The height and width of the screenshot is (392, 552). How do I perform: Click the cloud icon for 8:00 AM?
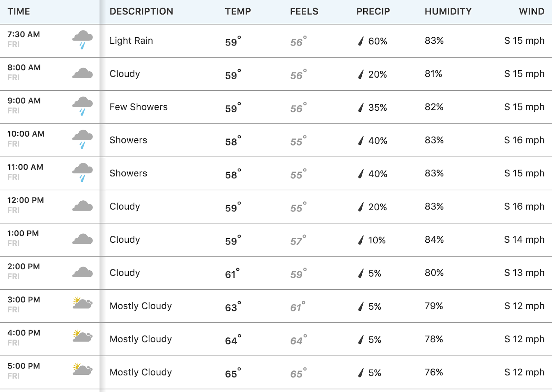82,73
